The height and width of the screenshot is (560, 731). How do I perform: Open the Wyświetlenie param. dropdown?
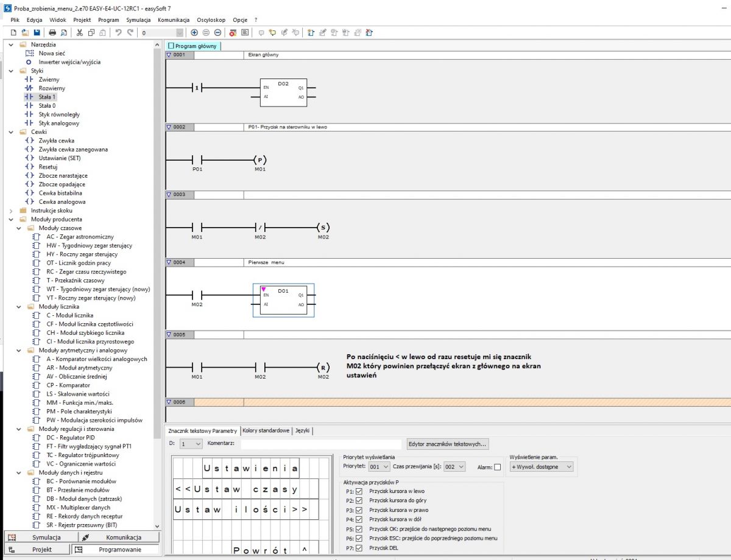(542, 467)
